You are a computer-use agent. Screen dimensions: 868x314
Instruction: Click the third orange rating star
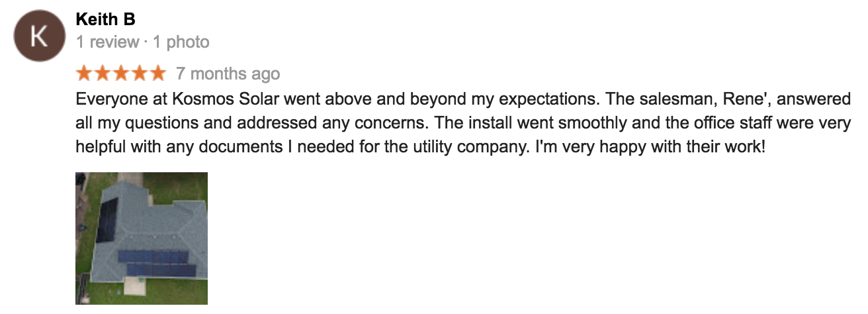[x=121, y=73]
